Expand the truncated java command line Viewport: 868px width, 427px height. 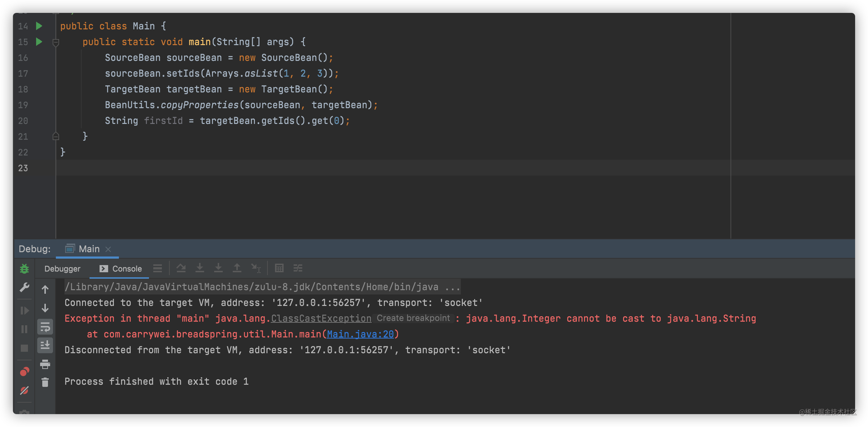[453, 287]
